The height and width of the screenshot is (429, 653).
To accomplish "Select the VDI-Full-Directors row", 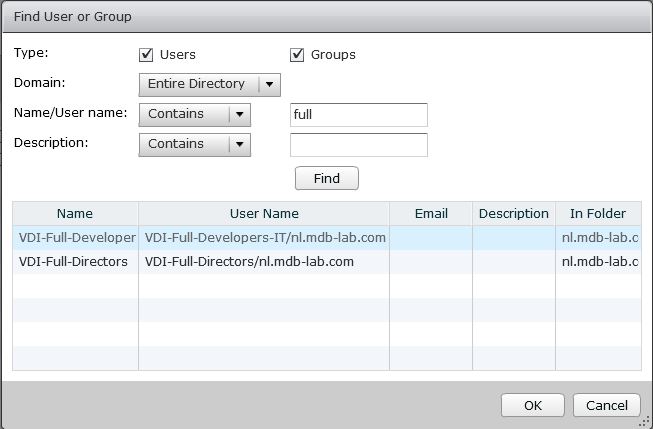I will tap(73, 261).
